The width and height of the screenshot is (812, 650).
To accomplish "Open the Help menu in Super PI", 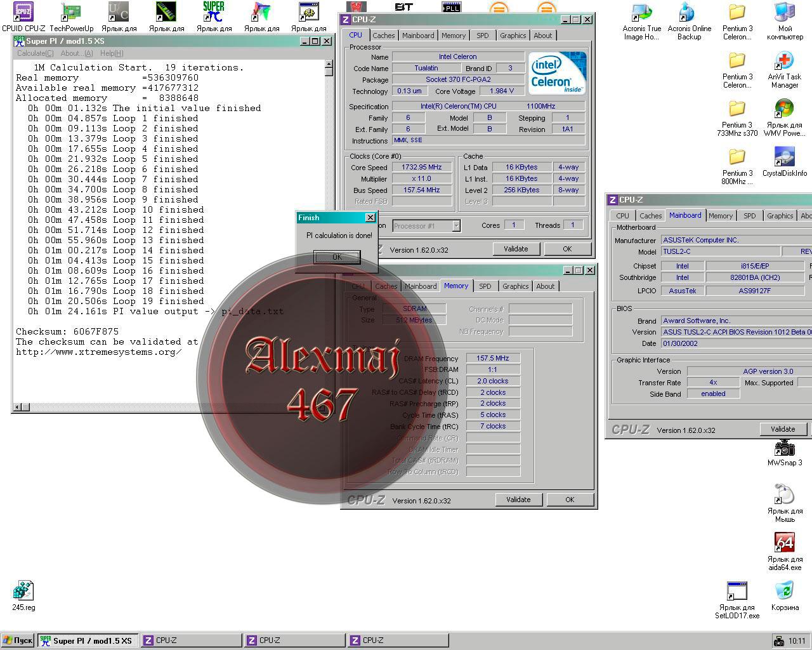I will click(112, 53).
